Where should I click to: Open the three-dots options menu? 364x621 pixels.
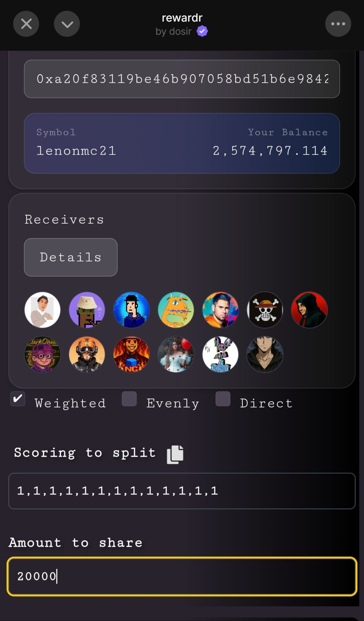[338, 24]
